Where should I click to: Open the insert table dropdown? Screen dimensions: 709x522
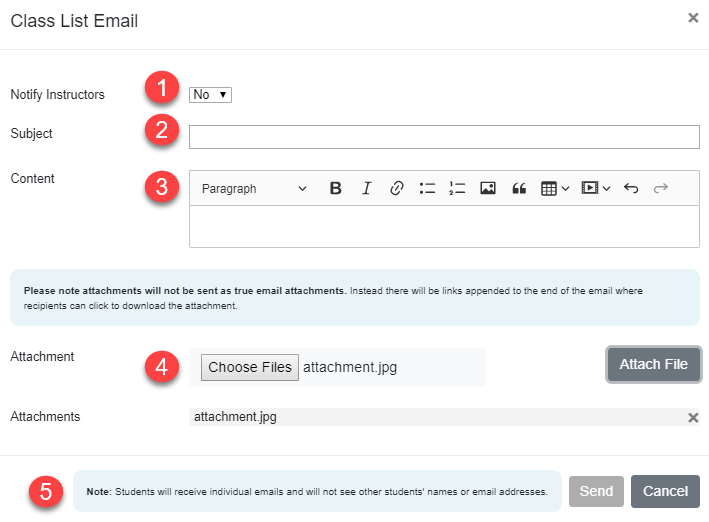click(x=555, y=188)
